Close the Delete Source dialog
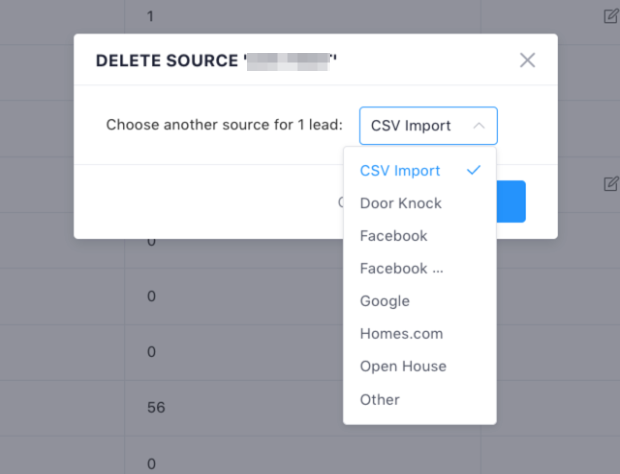 coord(527,60)
